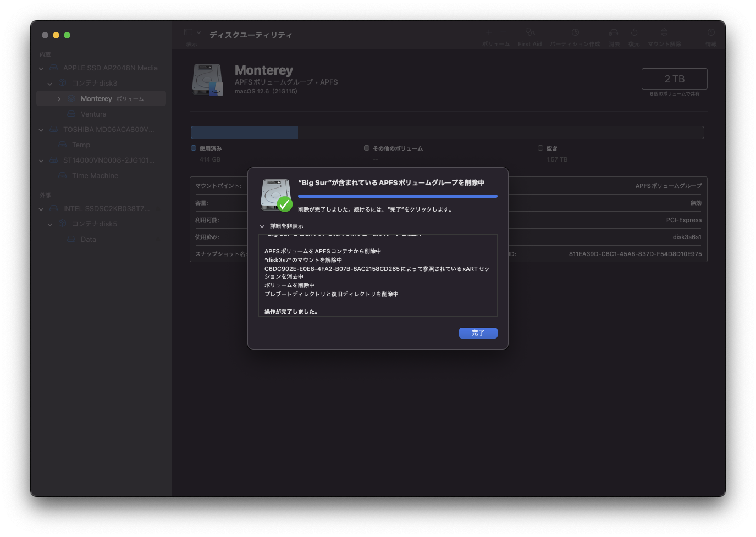
Task: Collapse the ST14000VN0008-2JG101 row
Action: point(41,160)
